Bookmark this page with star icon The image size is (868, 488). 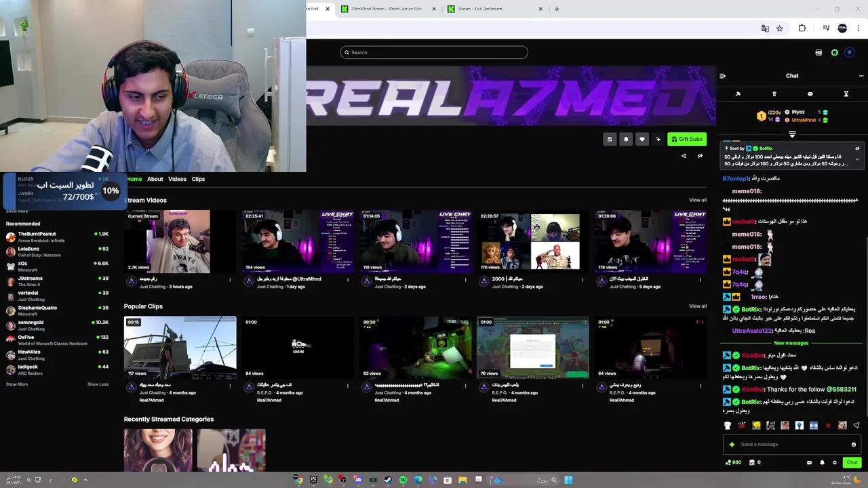point(780,28)
